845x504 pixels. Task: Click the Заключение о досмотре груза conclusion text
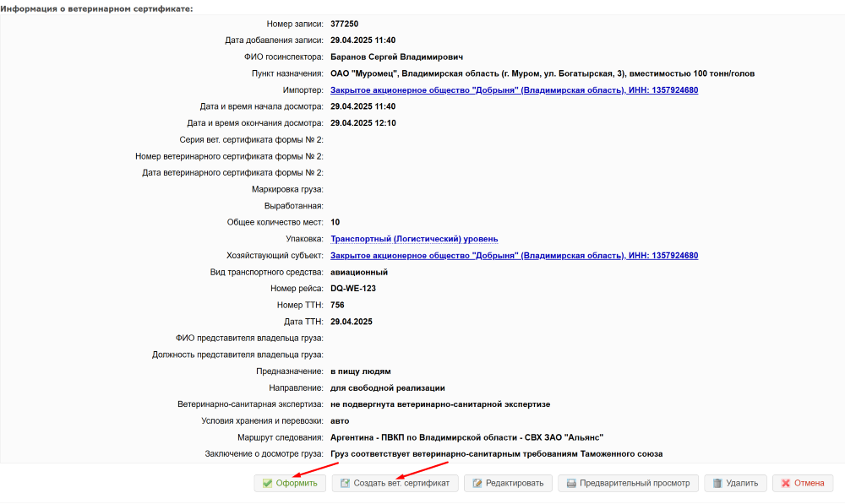(x=496, y=454)
